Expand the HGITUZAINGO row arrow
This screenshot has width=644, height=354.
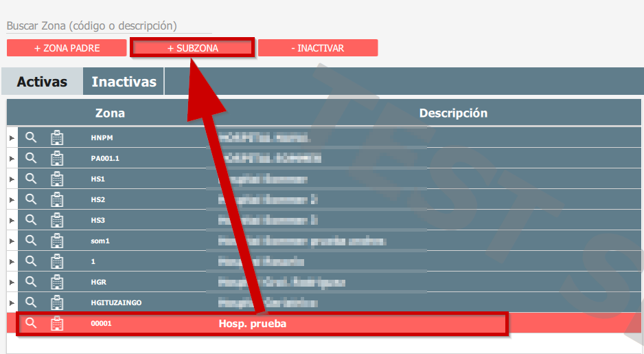pyautogui.click(x=12, y=303)
